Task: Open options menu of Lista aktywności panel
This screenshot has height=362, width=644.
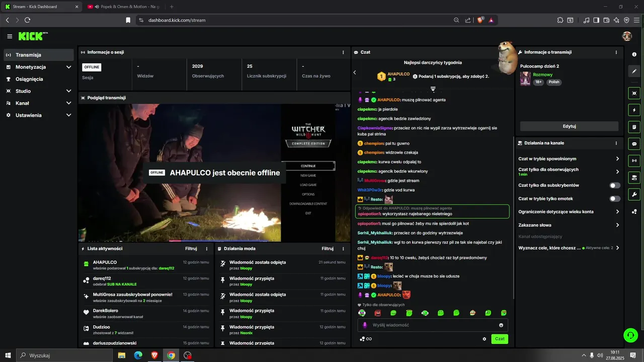Action: point(206,248)
